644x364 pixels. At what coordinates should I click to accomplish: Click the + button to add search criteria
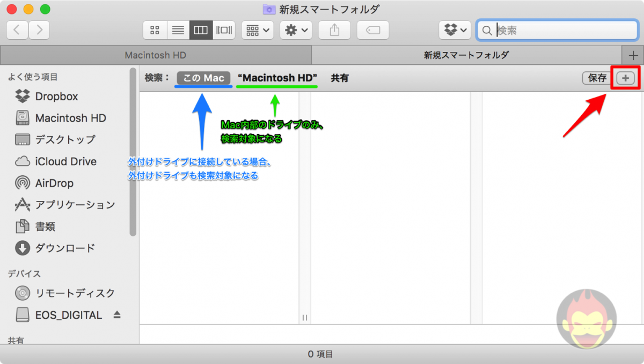tap(625, 78)
